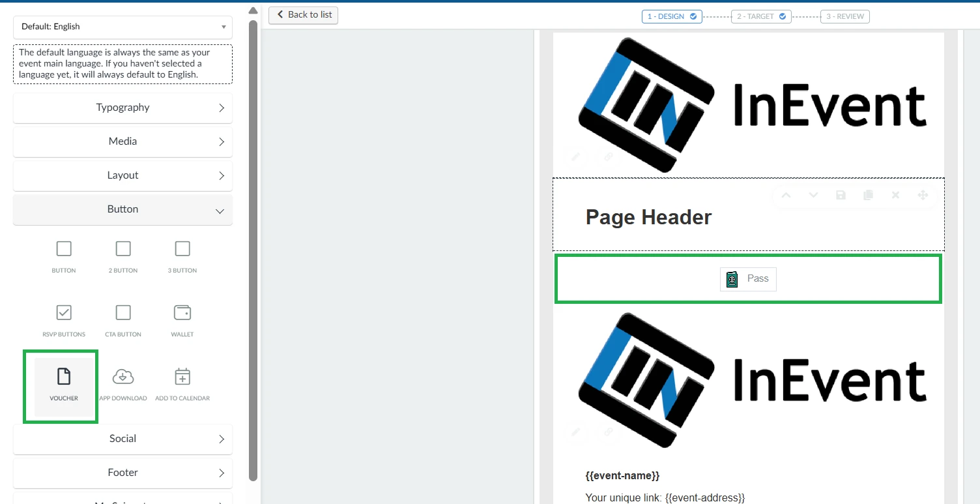The width and height of the screenshot is (980, 504).
Task: Add a single Button block
Action: pyautogui.click(x=64, y=257)
